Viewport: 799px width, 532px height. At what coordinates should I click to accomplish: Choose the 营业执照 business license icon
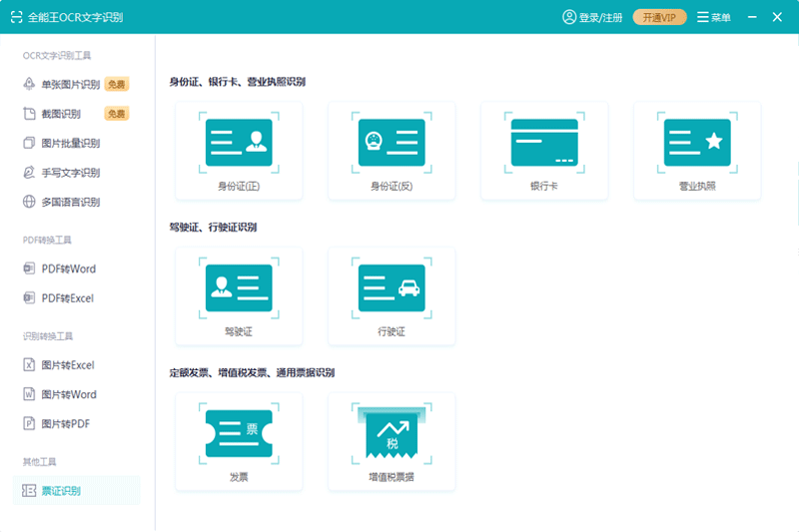697,150
